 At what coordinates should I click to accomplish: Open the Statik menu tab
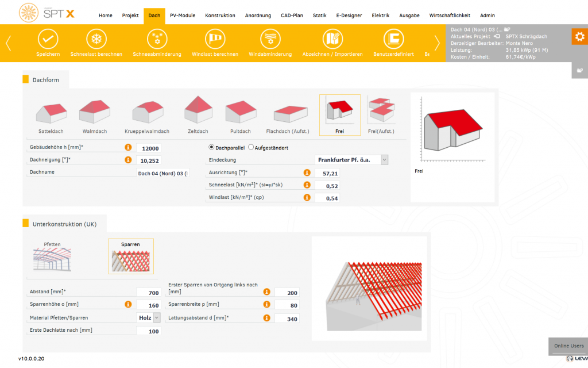pos(319,16)
